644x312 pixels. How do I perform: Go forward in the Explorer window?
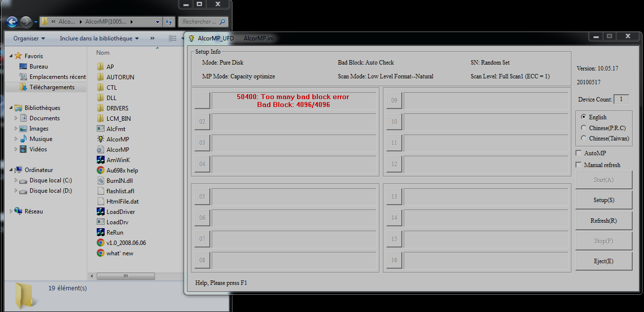click(x=26, y=22)
